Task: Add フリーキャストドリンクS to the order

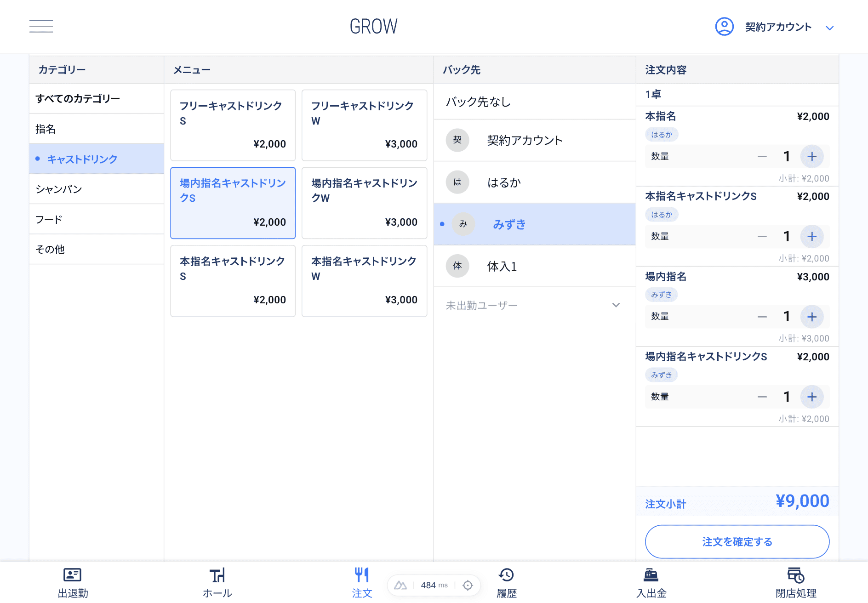Action: pos(232,125)
